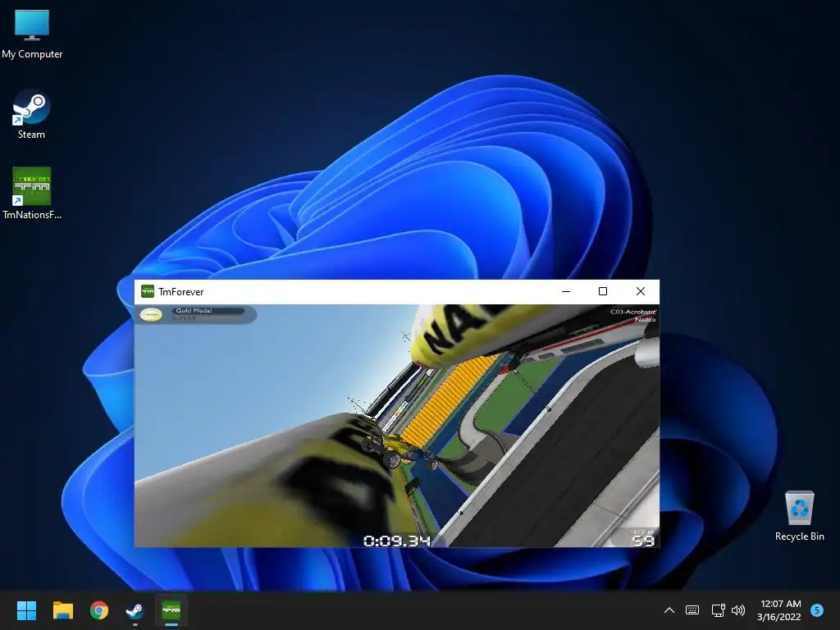The width and height of the screenshot is (840, 630).
Task: Click the TmForever title bar text
Action: tap(181, 292)
